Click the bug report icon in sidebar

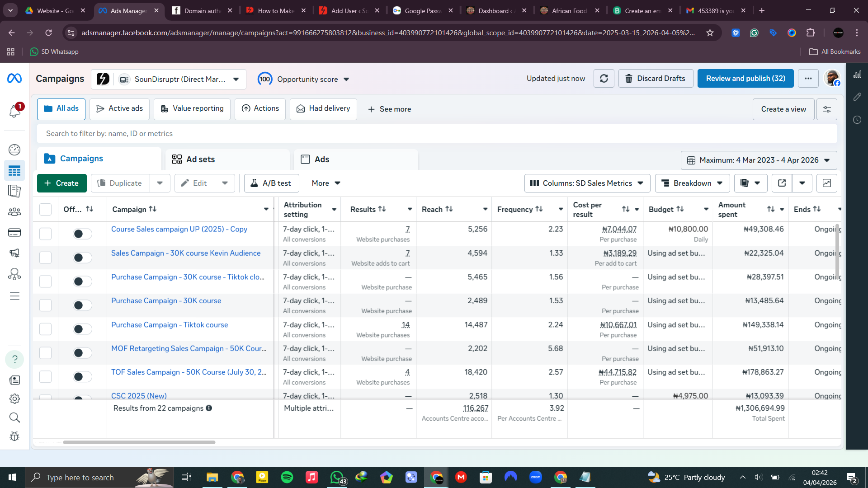[14, 436]
